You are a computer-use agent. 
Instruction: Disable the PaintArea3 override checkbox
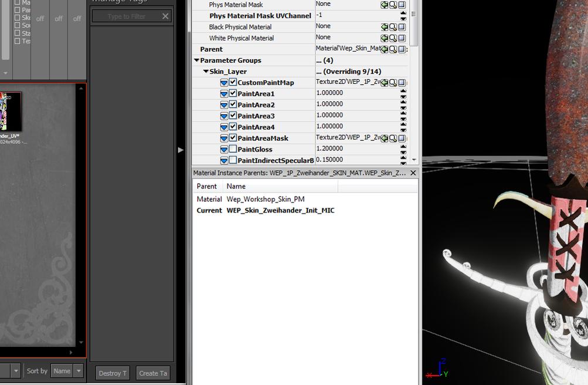point(233,116)
